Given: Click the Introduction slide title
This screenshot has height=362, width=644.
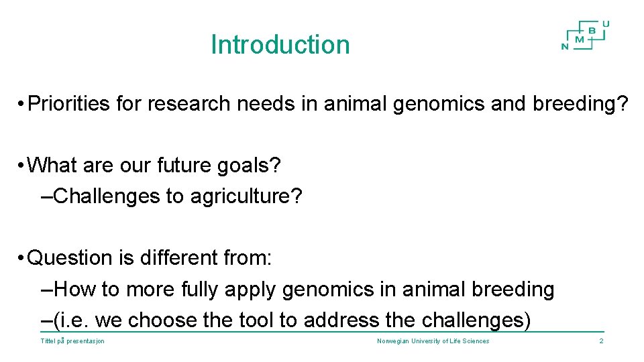Looking at the screenshot, I should (x=280, y=45).
